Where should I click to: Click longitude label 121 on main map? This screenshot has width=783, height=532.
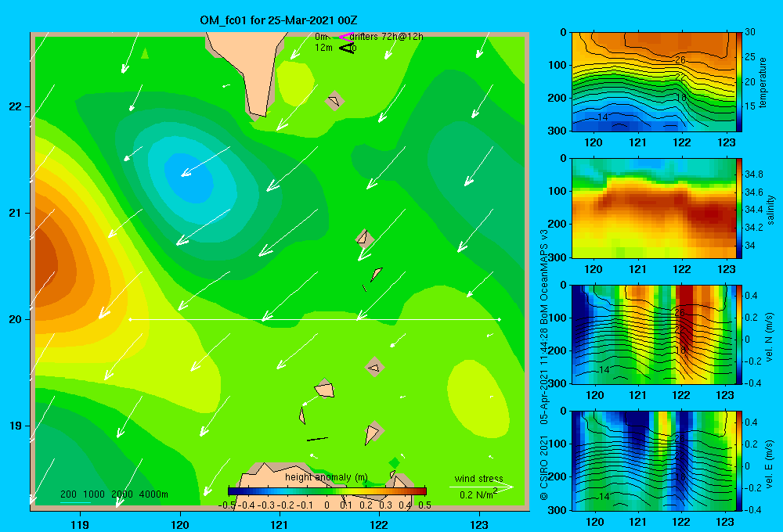280,524
